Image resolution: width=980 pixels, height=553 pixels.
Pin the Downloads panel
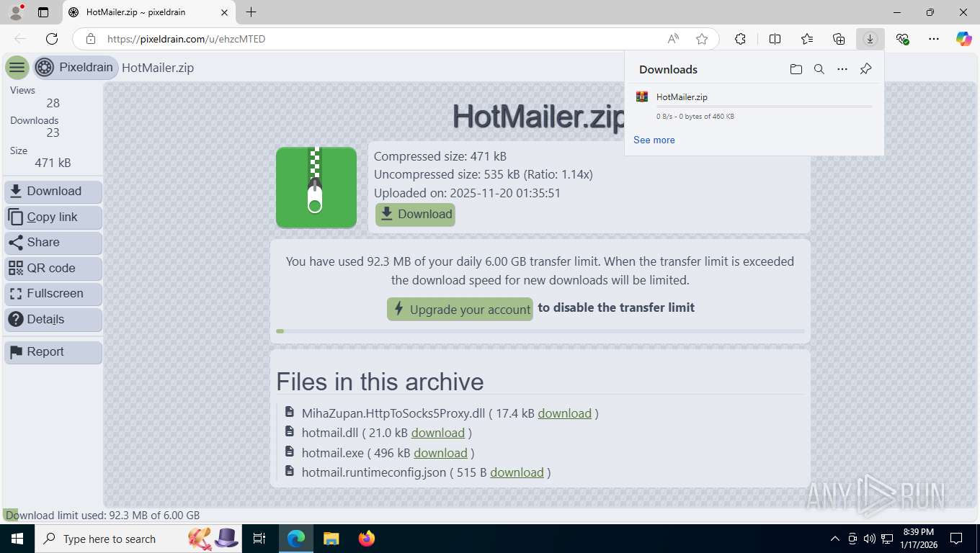point(865,69)
